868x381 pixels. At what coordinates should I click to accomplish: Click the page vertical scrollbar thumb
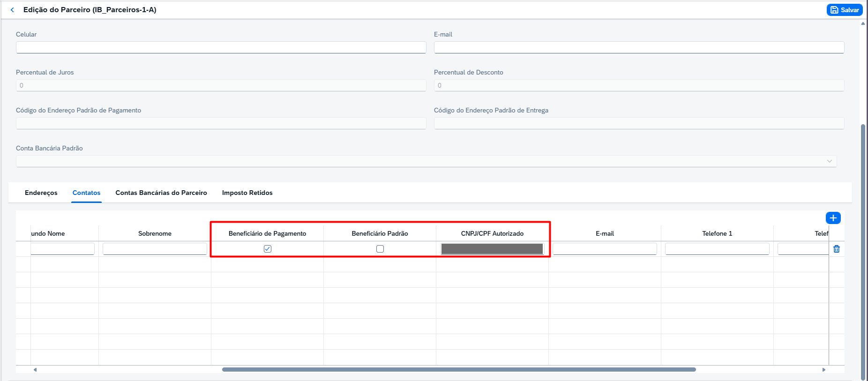[863, 252]
